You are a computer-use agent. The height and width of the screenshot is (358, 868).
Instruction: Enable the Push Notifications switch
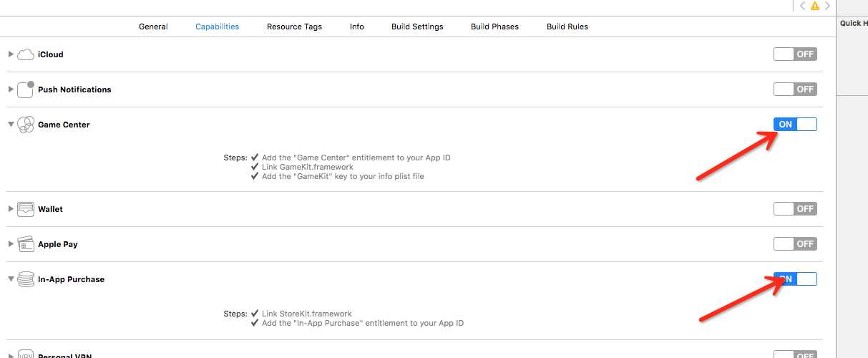tap(795, 89)
